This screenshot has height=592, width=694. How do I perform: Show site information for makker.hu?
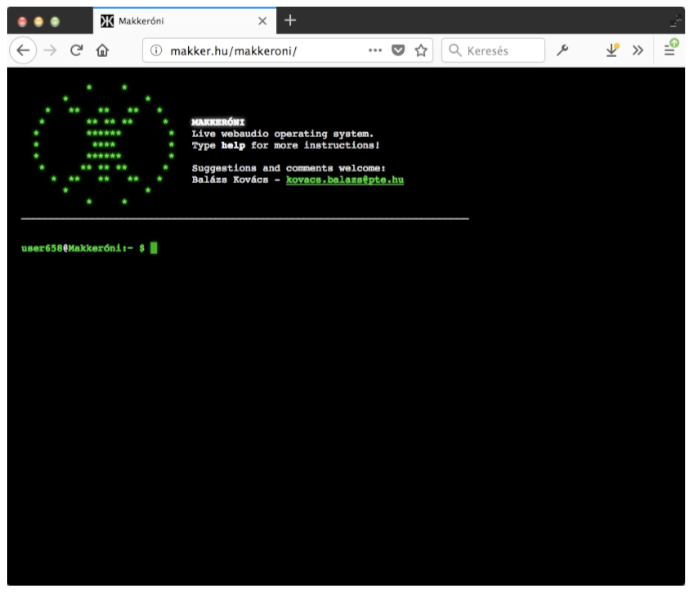156,50
